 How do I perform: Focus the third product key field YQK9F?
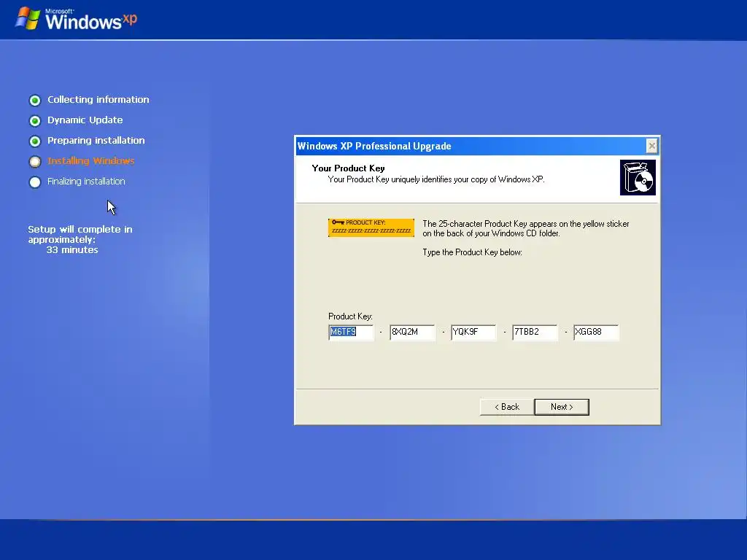(x=473, y=332)
